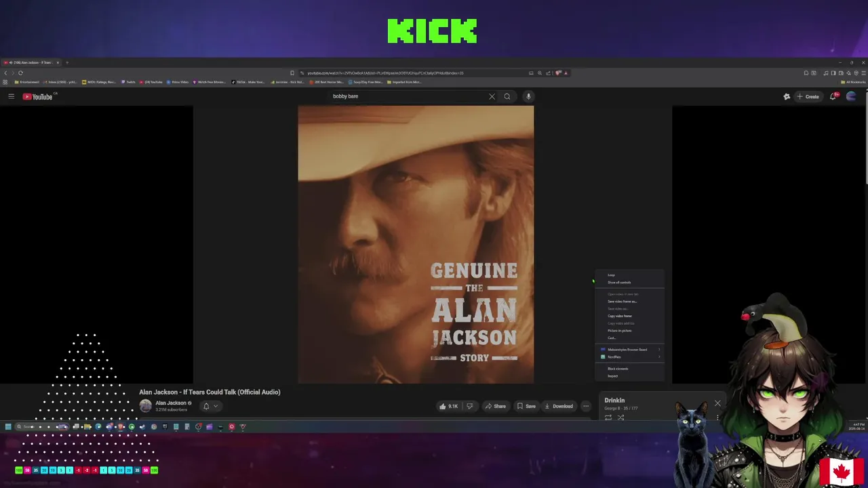Open the browser apps grid icon
Image resolution: width=868 pixels, height=488 pixels.
click(5, 82)
